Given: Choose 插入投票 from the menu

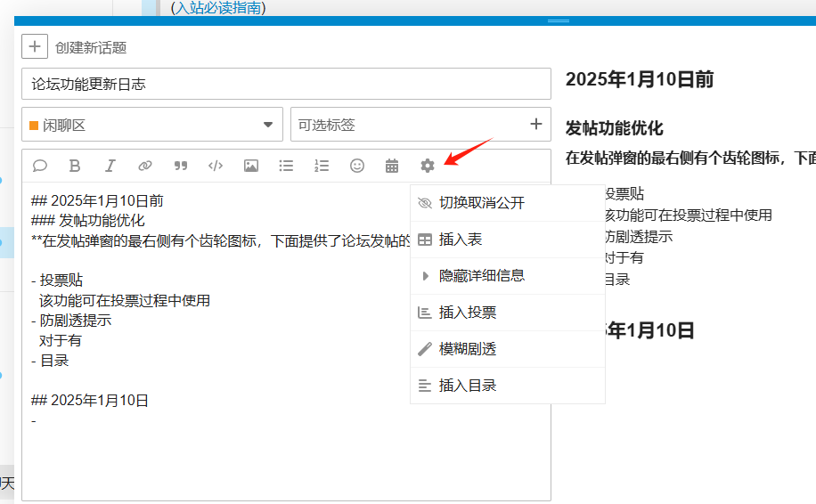Looking at the screenshot, I should [468, 313].
